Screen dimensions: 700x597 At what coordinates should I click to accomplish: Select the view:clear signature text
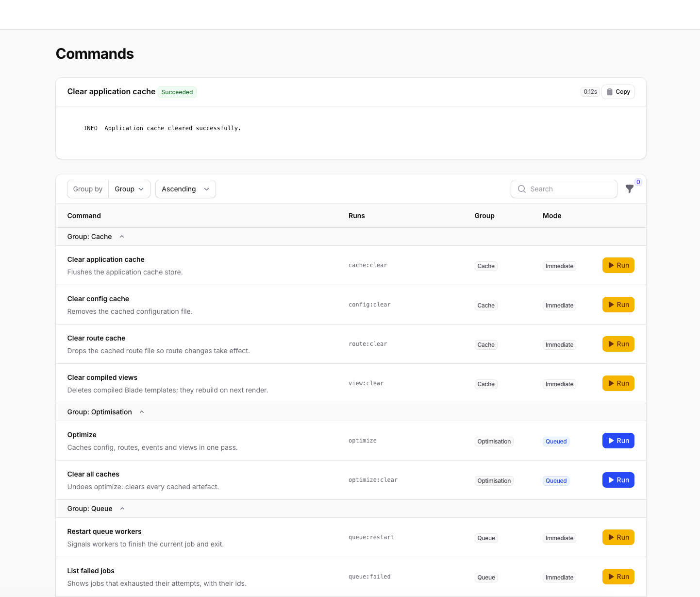tap(366, 383)
